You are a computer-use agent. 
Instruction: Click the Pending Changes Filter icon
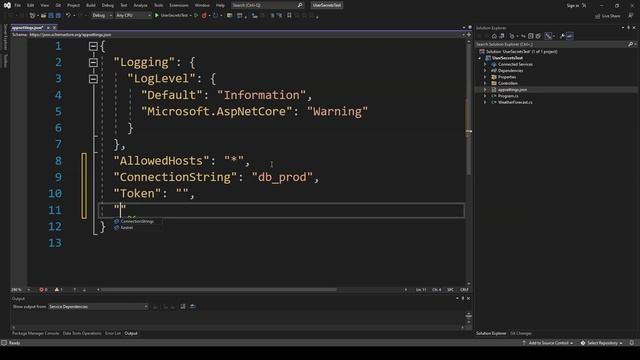[x=512, y=36]
